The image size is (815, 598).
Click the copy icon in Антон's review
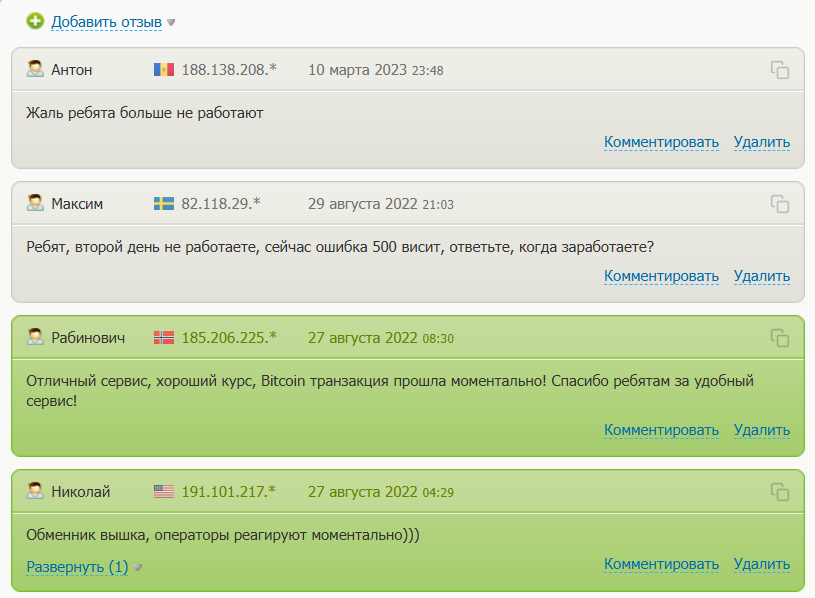click(x=780, y=70)
